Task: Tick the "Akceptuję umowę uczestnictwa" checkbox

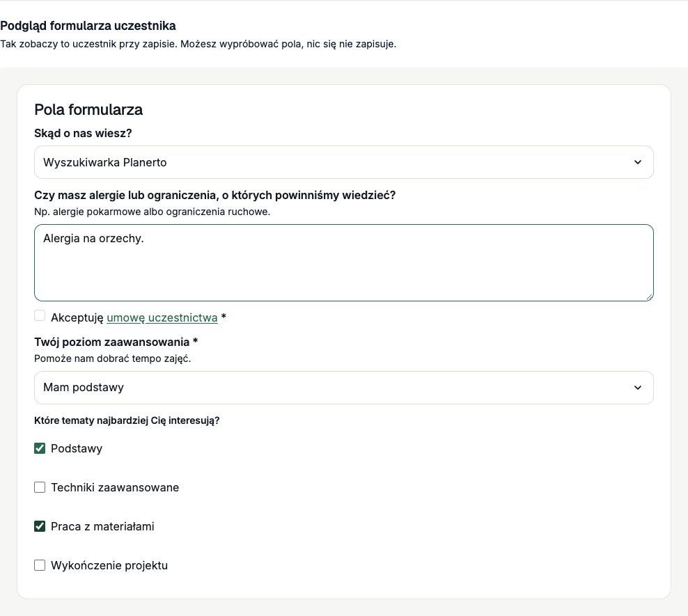Action: (x=40, y=316)
